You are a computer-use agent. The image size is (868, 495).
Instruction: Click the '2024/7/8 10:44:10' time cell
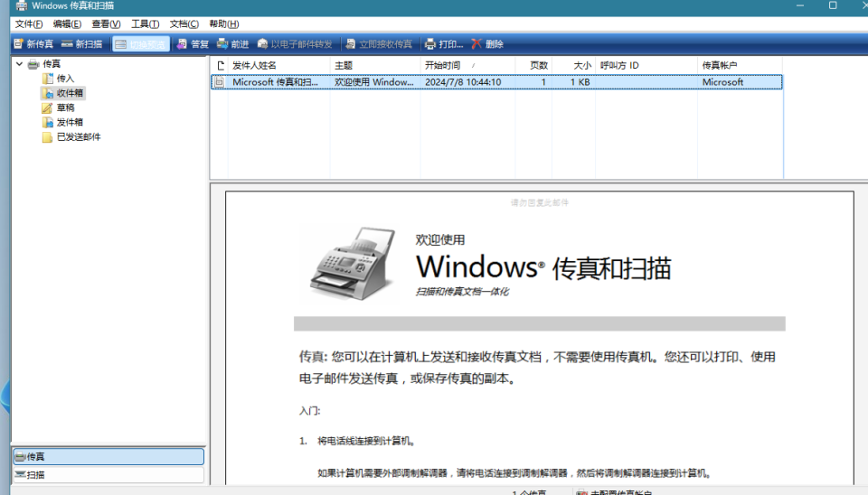click(463, 82)
